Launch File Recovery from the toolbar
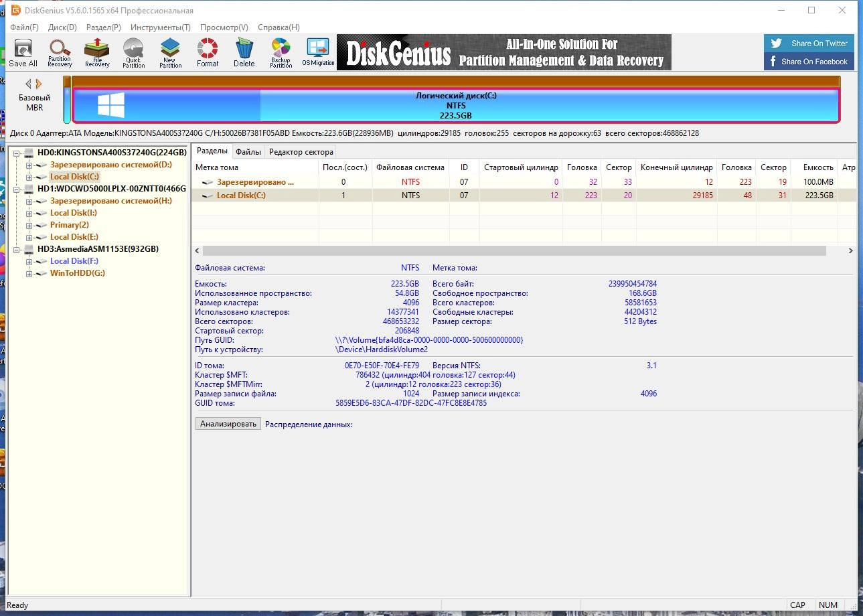The height and width of the screenshot is (616, 863). (96, 52)
